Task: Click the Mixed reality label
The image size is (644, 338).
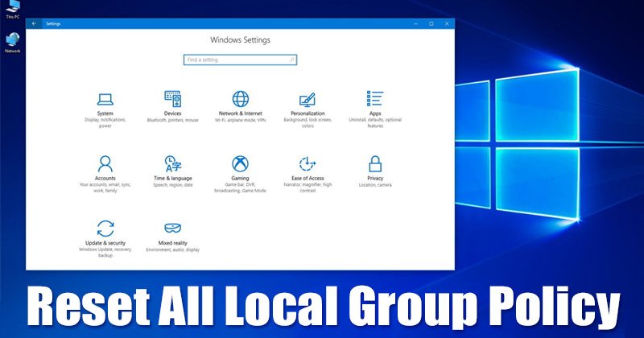Action: pos(172,243)
